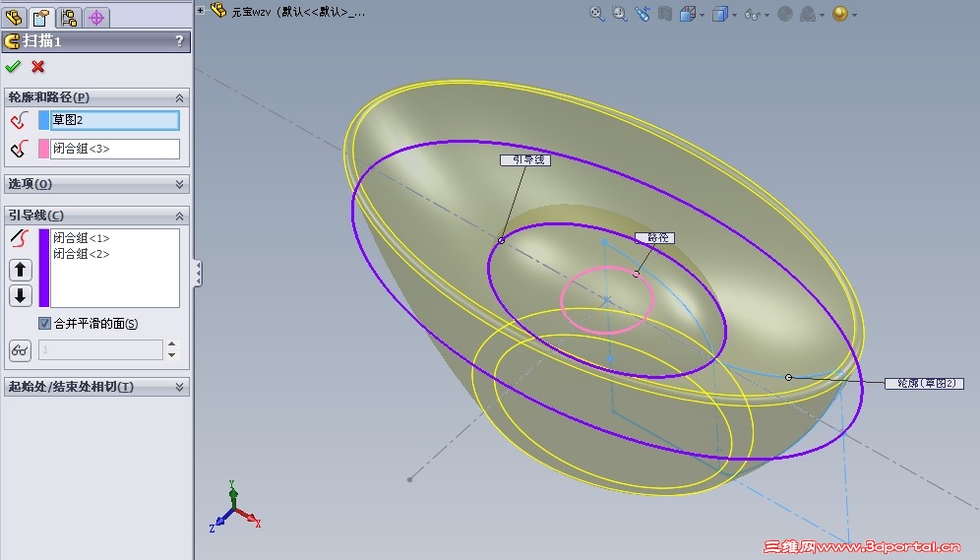Screen dimensions: 980x560
Task: Open the Apply Scene dropdown arrow
Action: 822,15
